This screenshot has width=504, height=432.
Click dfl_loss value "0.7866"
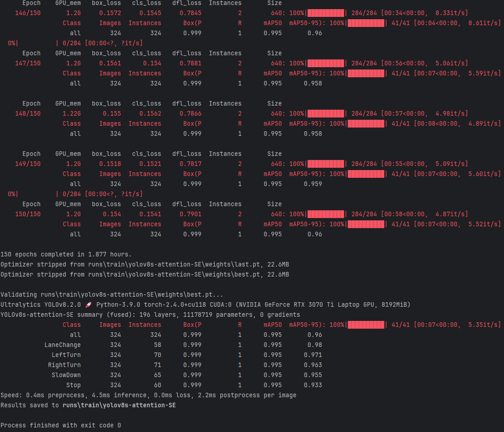point(190,113)
